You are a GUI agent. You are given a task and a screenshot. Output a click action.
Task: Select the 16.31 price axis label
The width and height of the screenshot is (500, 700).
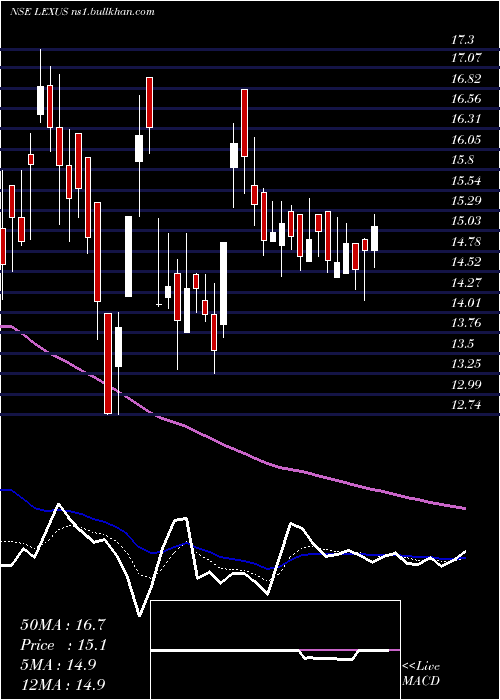tap(467, 120)
